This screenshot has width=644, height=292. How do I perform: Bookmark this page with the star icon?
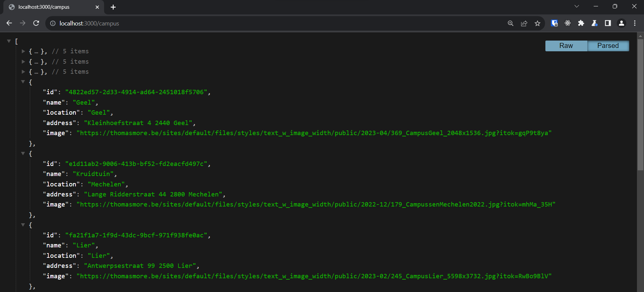(537, 23)
